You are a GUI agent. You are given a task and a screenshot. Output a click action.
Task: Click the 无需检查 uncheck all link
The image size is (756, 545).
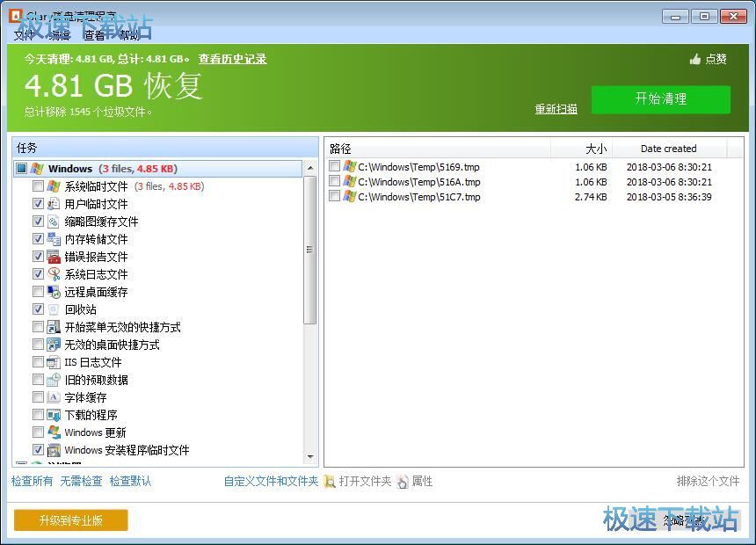81,481
